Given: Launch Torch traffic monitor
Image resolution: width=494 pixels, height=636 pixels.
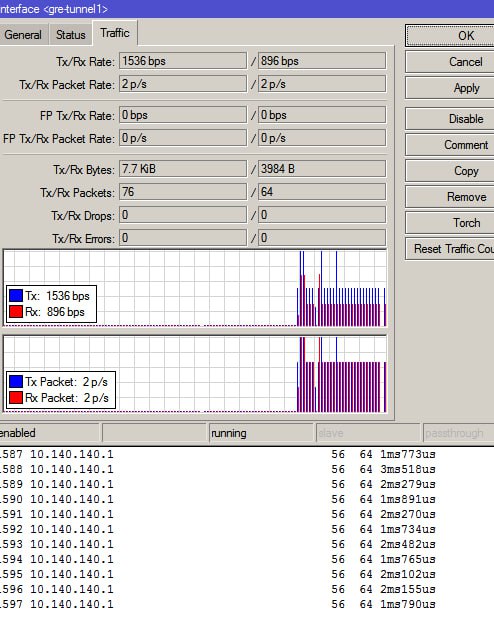Looking at the screenshot, I should click(450, 223).
